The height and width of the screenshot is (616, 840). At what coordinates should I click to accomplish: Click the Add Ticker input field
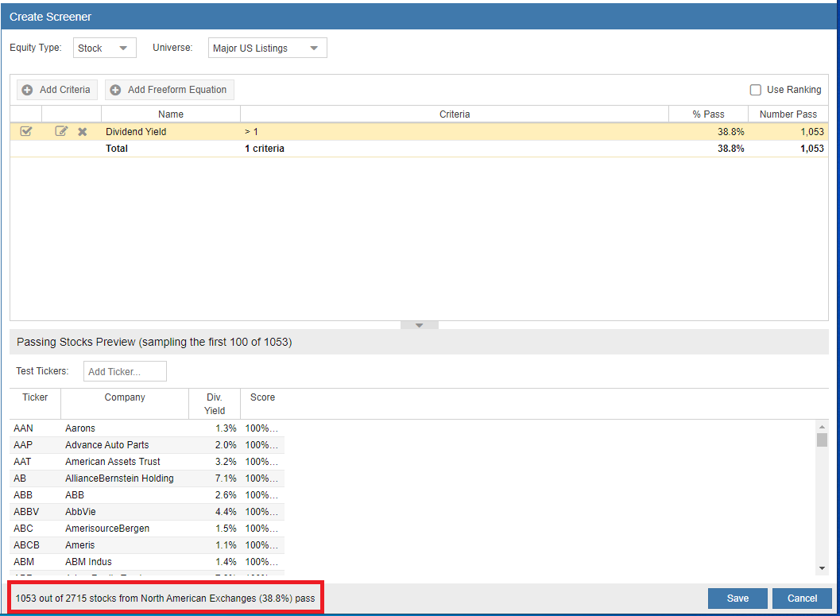[x=125, y=371]
